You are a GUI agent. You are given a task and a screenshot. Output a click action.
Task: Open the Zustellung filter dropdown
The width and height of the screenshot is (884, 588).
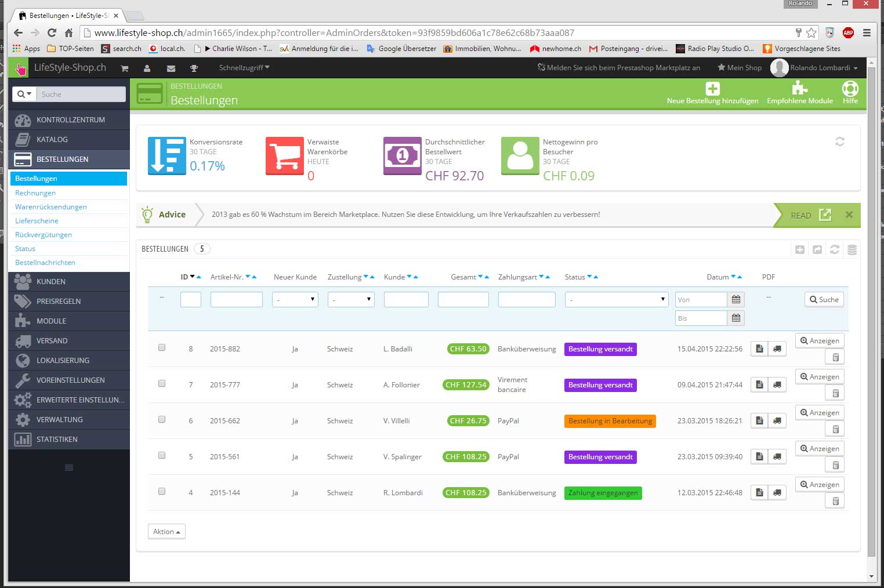point(351,299)
